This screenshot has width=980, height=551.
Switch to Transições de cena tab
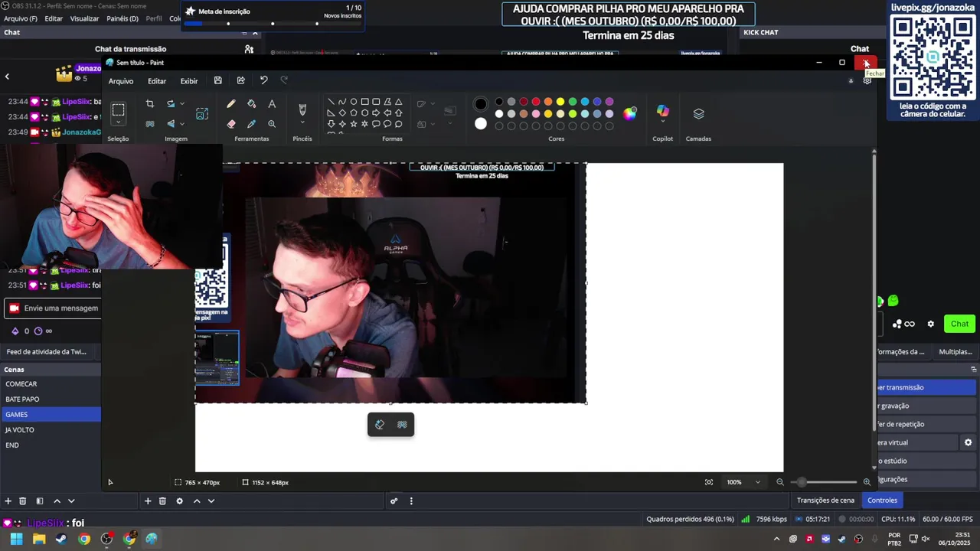click(825, 500)
